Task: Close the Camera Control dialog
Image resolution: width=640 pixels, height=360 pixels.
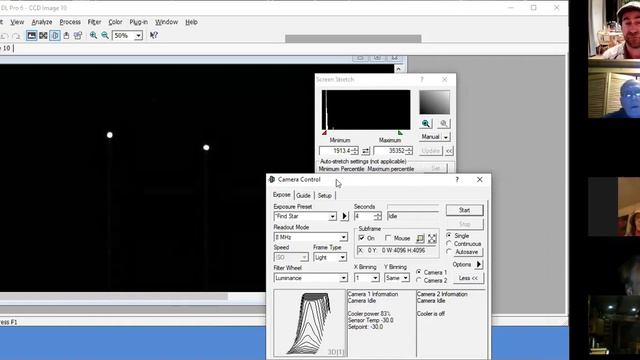Action: [480, 180]
